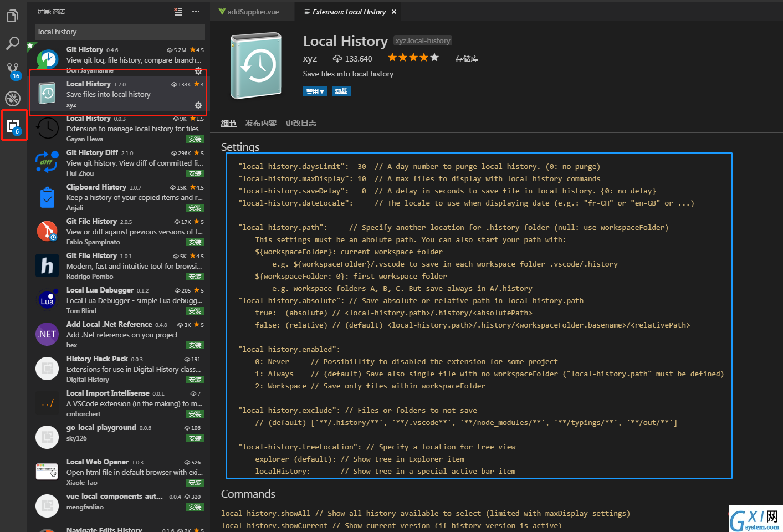Click the Local Import Intellisense icon
This screenshot has width=783, height=532.
click(x=47, y=403)
